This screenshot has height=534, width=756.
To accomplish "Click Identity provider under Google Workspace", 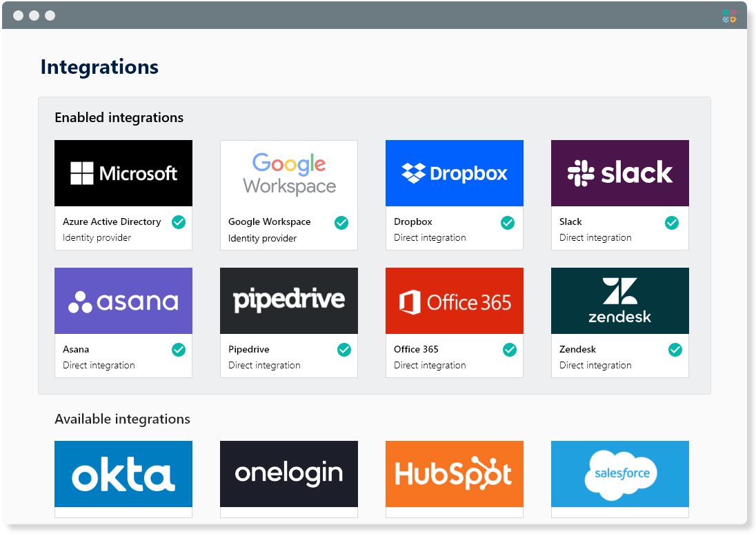I will 262,238.
